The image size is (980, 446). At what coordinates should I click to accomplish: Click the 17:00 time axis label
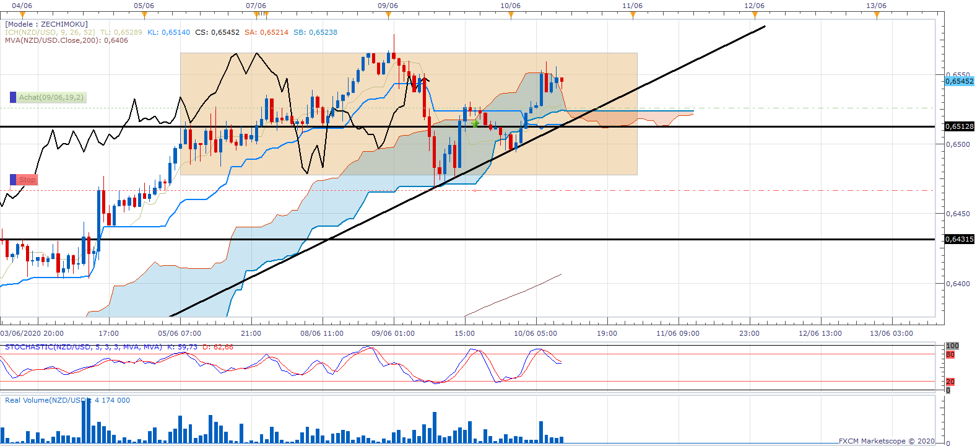pos(109,333)
